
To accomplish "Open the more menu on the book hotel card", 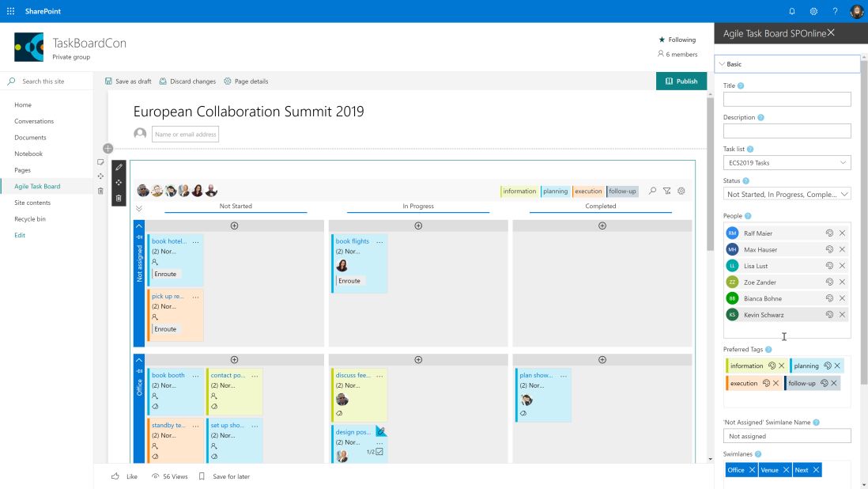I will tap(196, 241).
